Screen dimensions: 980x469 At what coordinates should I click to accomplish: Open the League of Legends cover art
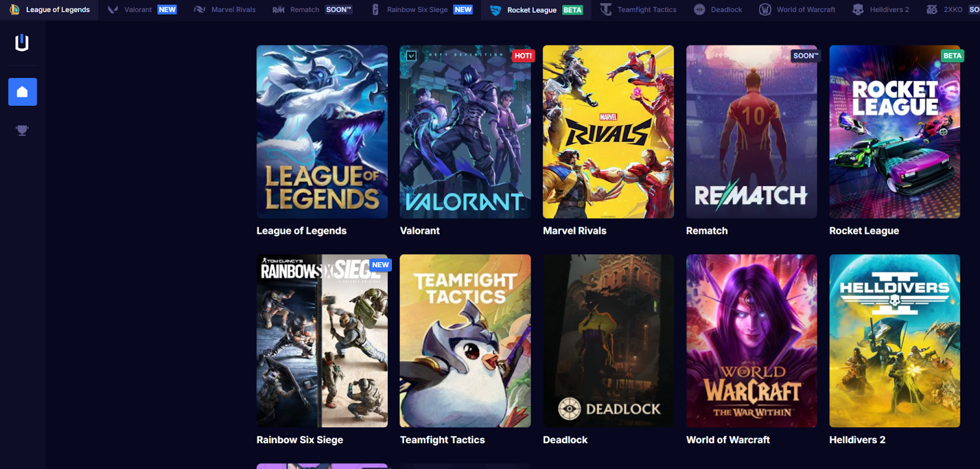click(x=322, y=132)
